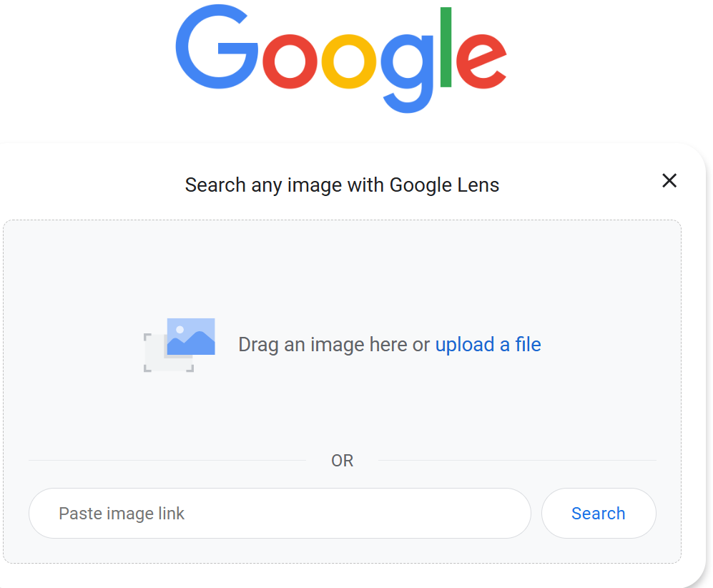Click the "OR" divider label

tap(342, 461)
